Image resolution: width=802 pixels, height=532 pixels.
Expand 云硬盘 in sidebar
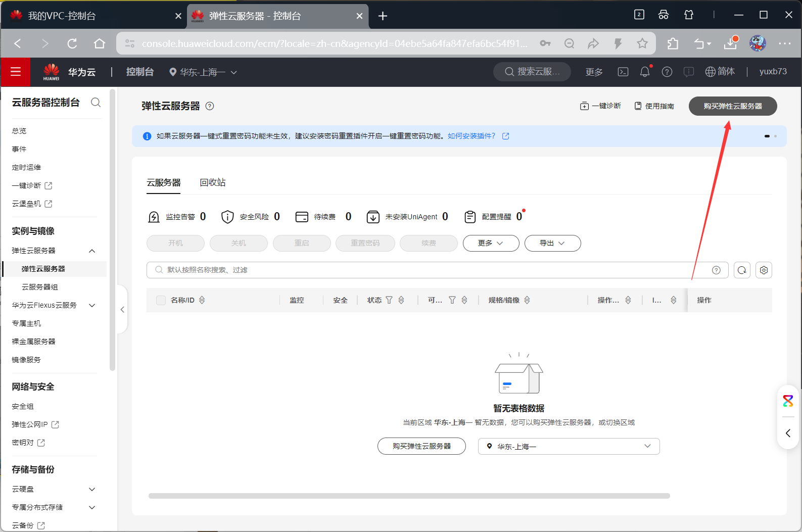click(x=92, y=489)
